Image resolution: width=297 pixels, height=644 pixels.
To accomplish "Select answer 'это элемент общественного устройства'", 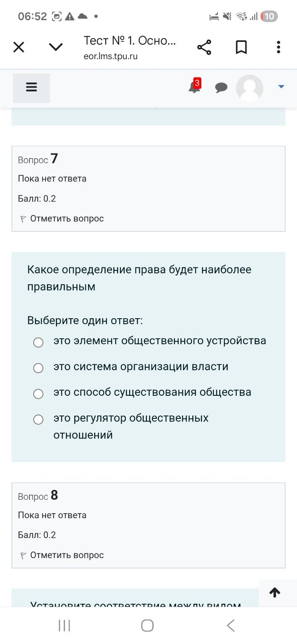I will coord(38,342).
